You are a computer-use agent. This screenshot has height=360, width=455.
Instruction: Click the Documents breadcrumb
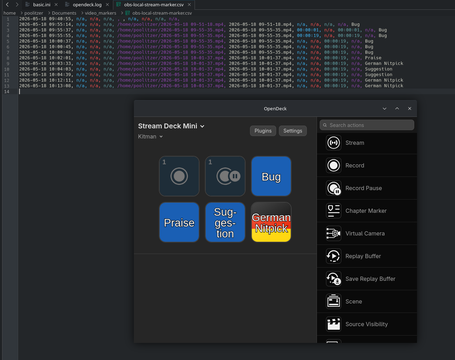click(64, 13)
